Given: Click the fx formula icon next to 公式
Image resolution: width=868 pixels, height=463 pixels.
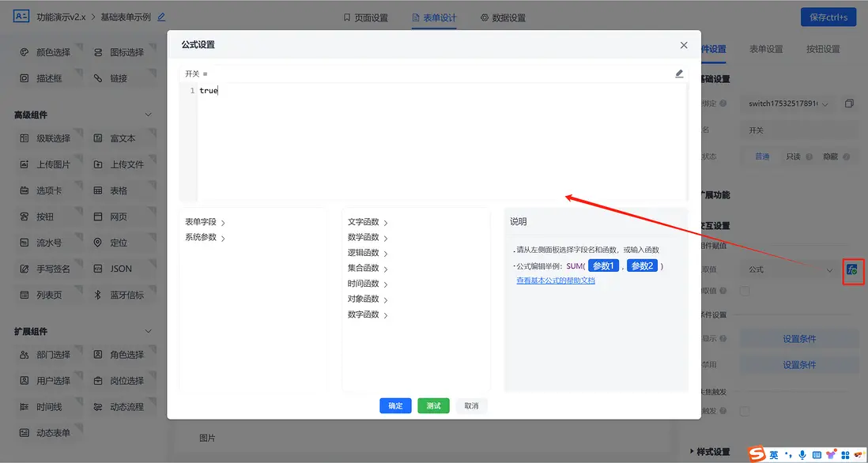Looking at the screenshot, I should pyautogui.click(x=852, y=270).
